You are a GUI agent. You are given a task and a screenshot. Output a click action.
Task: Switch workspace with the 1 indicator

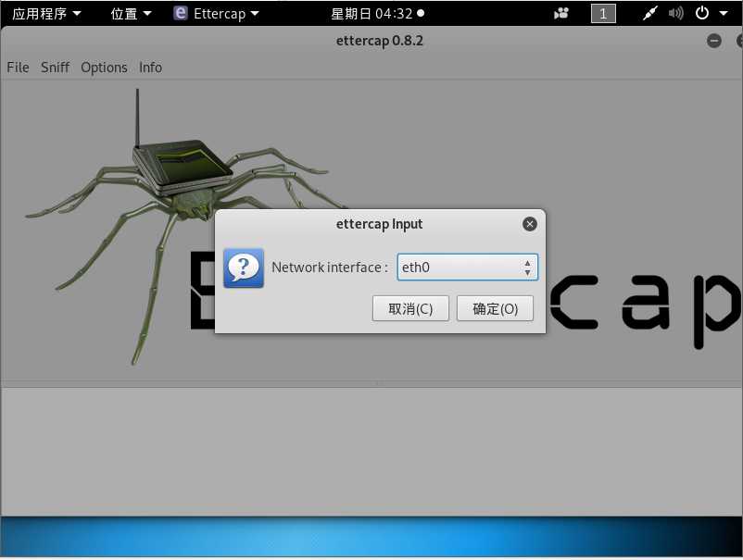(603, 13)
